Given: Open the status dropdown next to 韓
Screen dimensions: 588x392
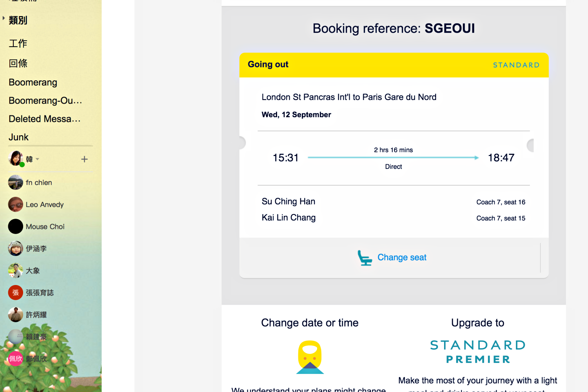Looking at the screenshot, I should (x=38, y=159).
